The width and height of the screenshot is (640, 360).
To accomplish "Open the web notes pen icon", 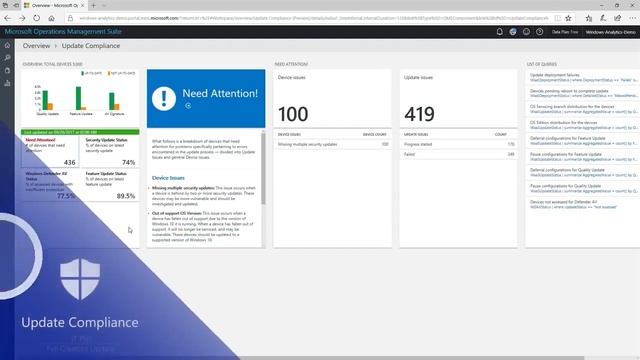I will pos(603,18).
